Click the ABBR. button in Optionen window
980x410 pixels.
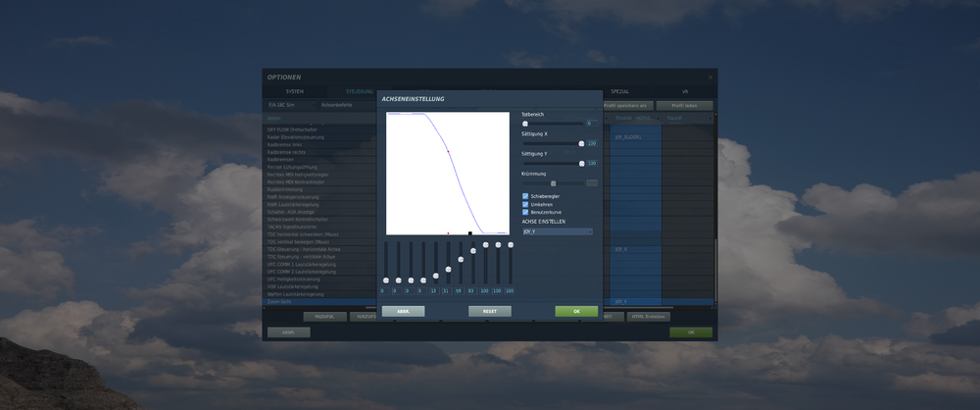click(x=289, y=333)
